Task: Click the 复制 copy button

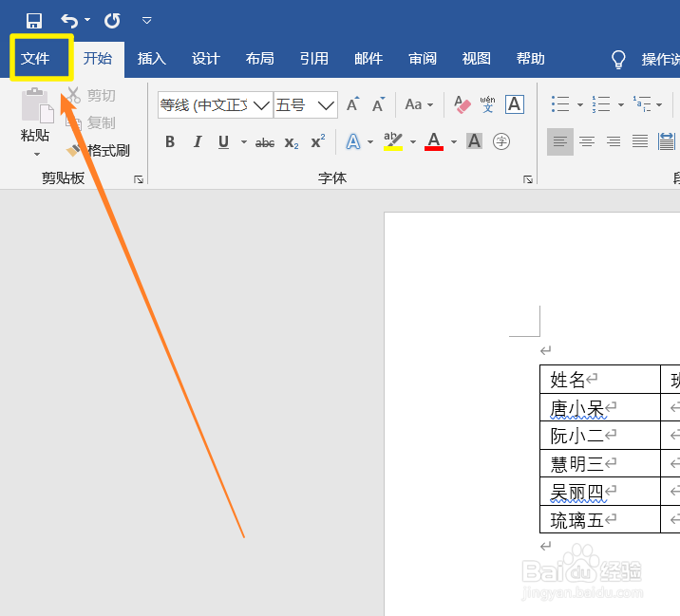Action: [91, 122]
